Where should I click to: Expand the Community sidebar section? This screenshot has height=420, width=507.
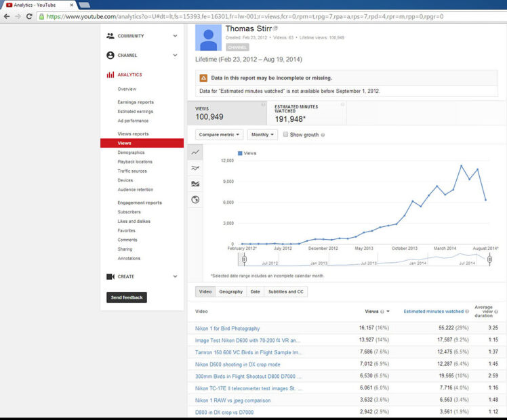point(175,36)
